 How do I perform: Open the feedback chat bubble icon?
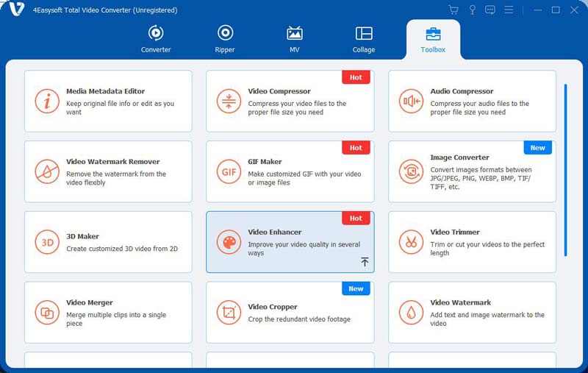pyautogui.click(x=490, y=10)
